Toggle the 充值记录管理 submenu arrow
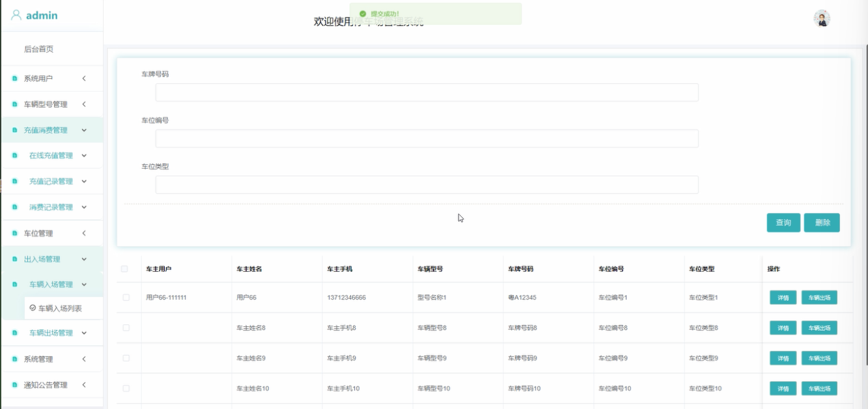Image resolution: width=868 pixels, height=409 pixels. [x=84, y=182]
